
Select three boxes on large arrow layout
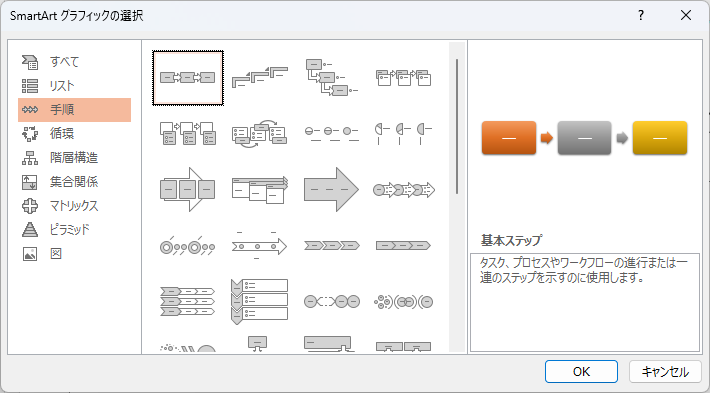[x=188, y=189]
